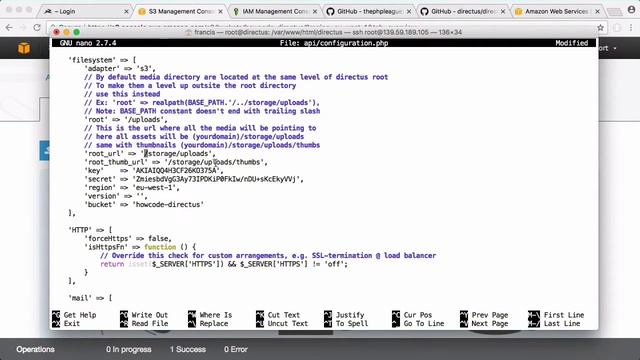640x360 pixels.
Task: Close the Login tab
Action: click(126, 11)
